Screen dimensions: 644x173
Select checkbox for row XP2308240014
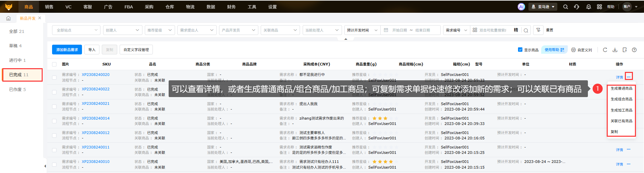[x=54, y=121]
